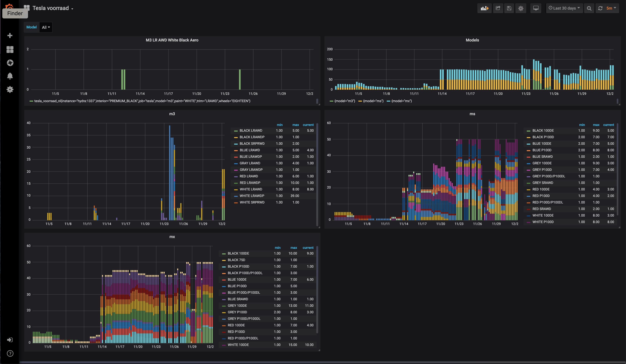Open the Explore compass icon in the sidebar
626x364 pixels.
(x=10, y=63)
